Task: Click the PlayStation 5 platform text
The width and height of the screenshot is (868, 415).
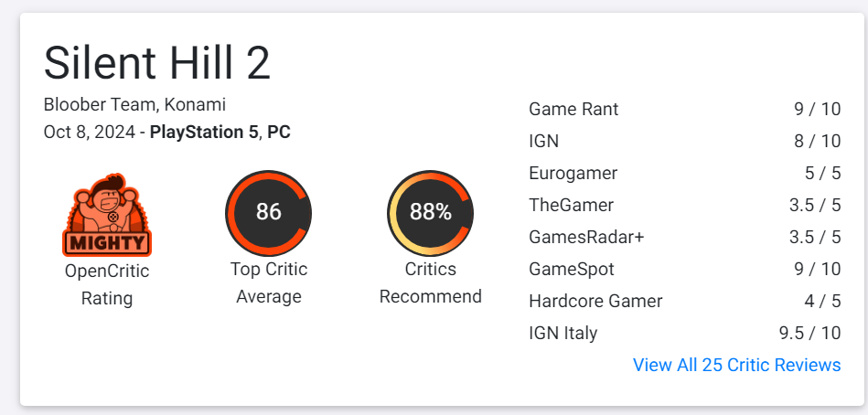Action: click(x=204, y=132)
